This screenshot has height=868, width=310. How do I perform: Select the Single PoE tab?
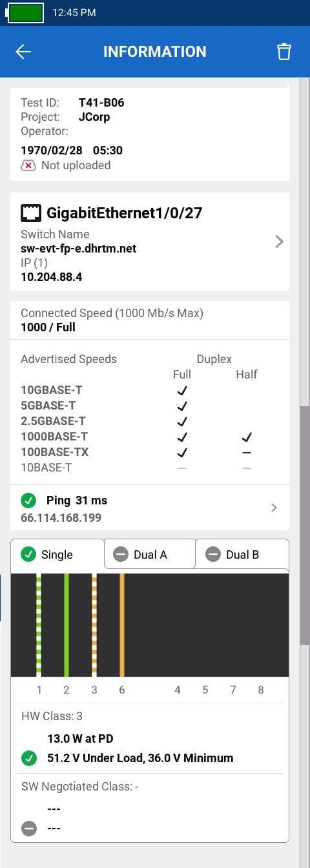(x=57, y=554)
